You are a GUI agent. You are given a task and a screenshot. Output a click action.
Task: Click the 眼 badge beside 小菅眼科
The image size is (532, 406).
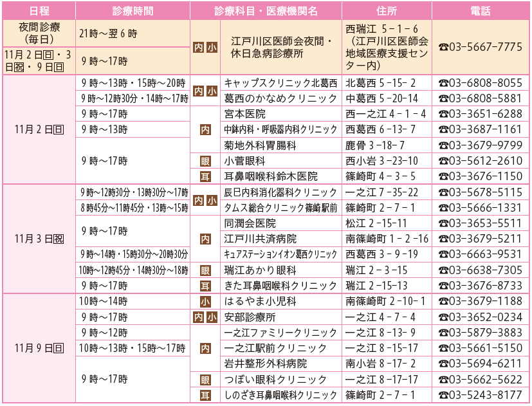point(205,161)
